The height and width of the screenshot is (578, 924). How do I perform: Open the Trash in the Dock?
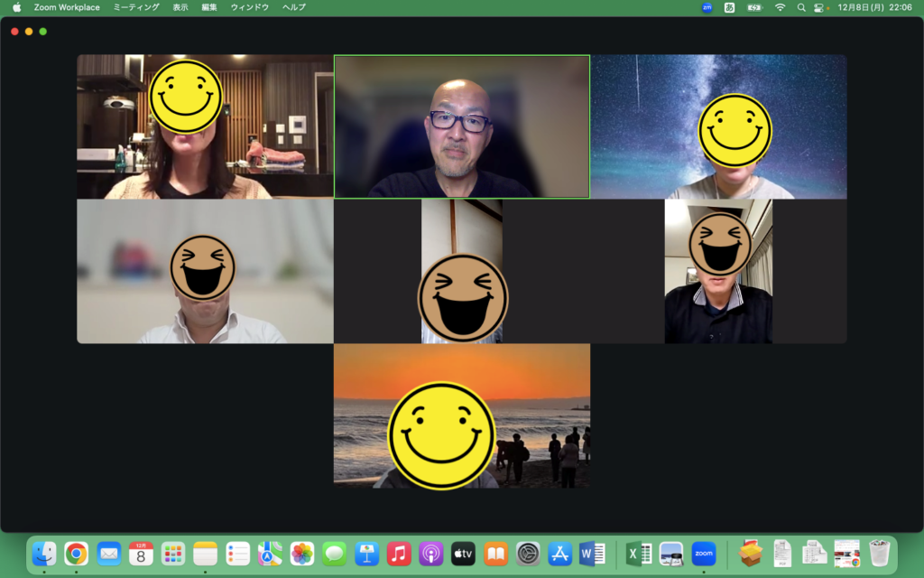(879, 554)
